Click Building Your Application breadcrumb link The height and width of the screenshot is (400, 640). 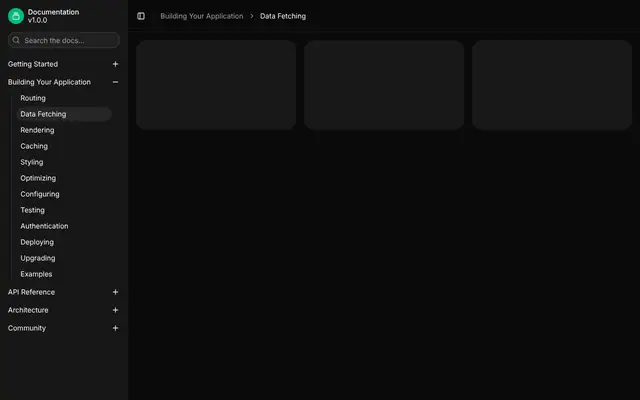[x=202, y=16]
